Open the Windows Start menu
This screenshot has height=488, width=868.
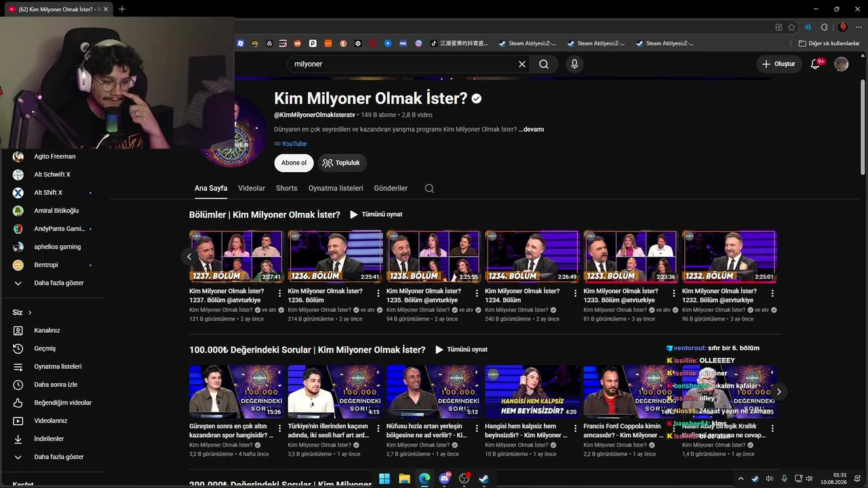(x=384, y=479)
